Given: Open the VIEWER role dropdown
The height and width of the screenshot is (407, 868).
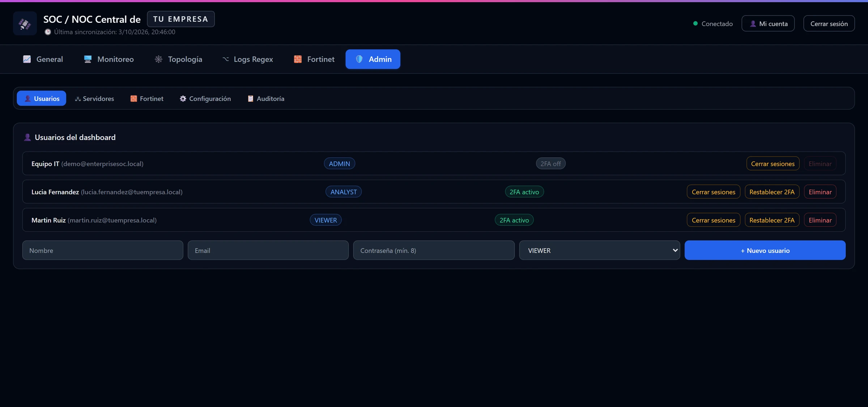Looking at the screenshot, I should (599, 250).
